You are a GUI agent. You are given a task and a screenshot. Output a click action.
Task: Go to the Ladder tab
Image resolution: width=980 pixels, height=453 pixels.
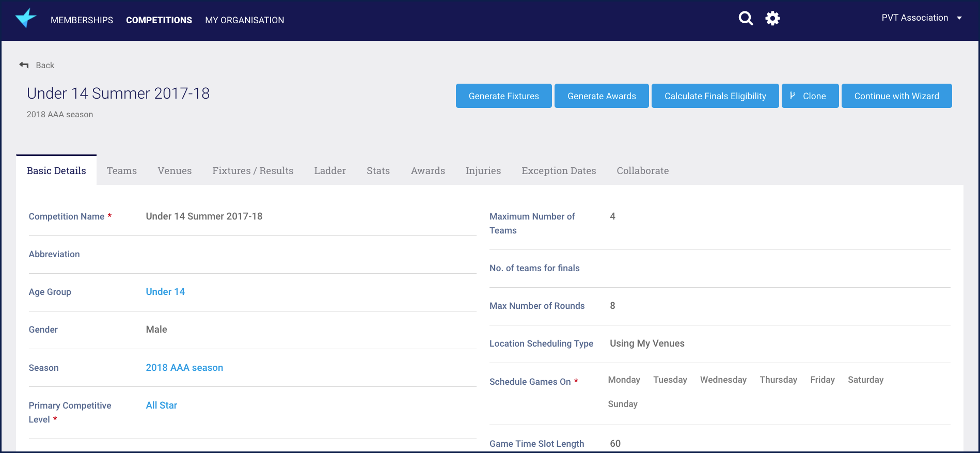(330, 171)
